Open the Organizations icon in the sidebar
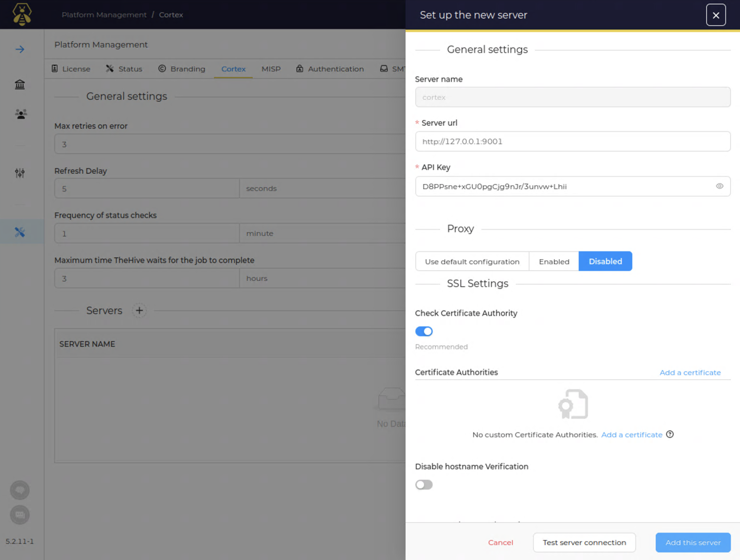Image resolution: width=740 pixels, height=560 pixels. [x=20, y=84]
